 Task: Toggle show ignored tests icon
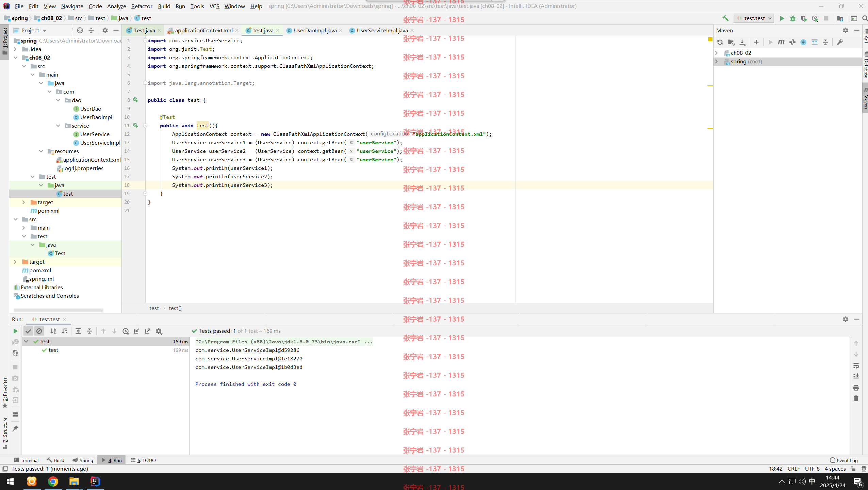[x=39, y=331]
